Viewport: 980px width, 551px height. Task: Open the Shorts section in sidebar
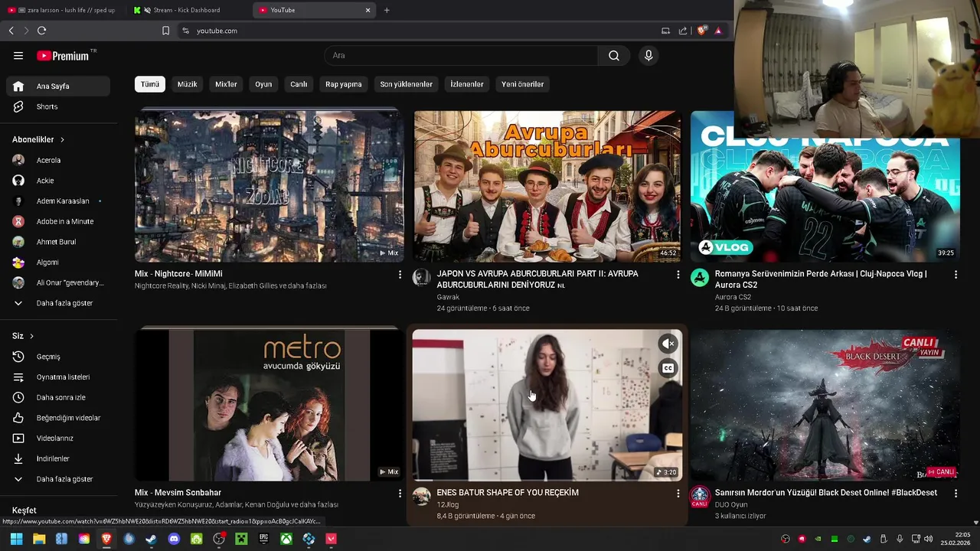pos(58,106)
